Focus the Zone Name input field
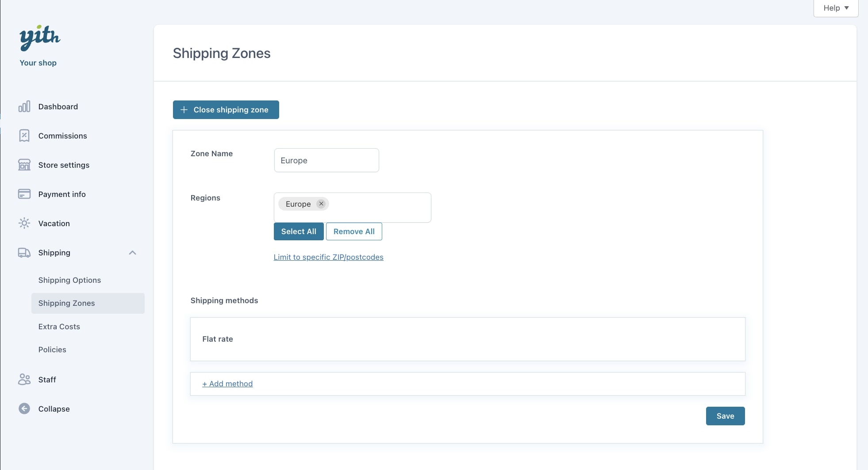 point(326,160)
